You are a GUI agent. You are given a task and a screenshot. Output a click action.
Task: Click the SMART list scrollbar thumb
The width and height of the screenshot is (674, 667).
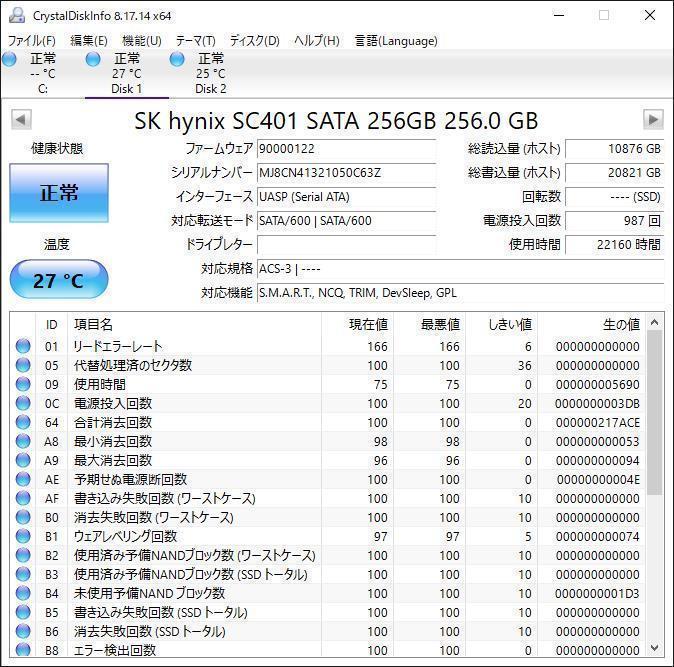point(654,413)
